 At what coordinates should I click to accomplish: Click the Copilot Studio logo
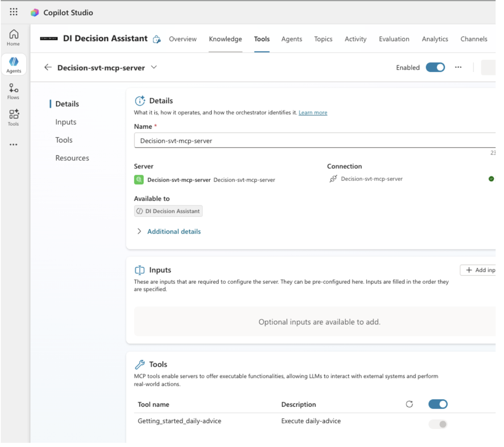pos(35,13)
